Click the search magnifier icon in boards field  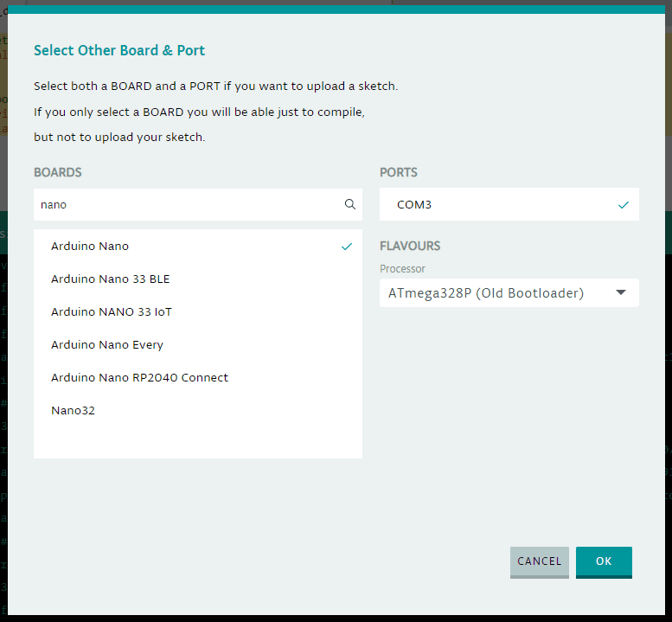349,204
